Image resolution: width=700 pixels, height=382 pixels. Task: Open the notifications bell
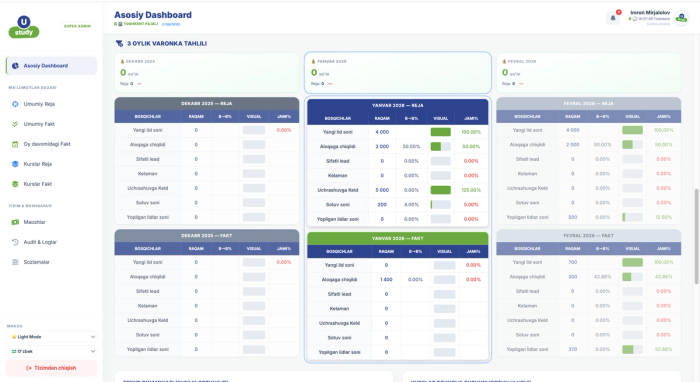pos(613,18)
